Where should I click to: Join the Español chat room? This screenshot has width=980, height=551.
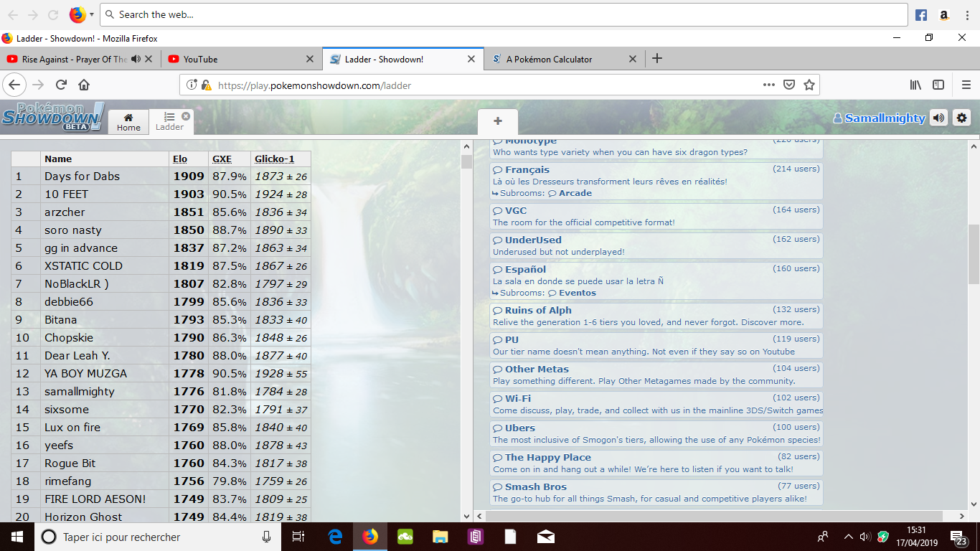click(656, 281)
